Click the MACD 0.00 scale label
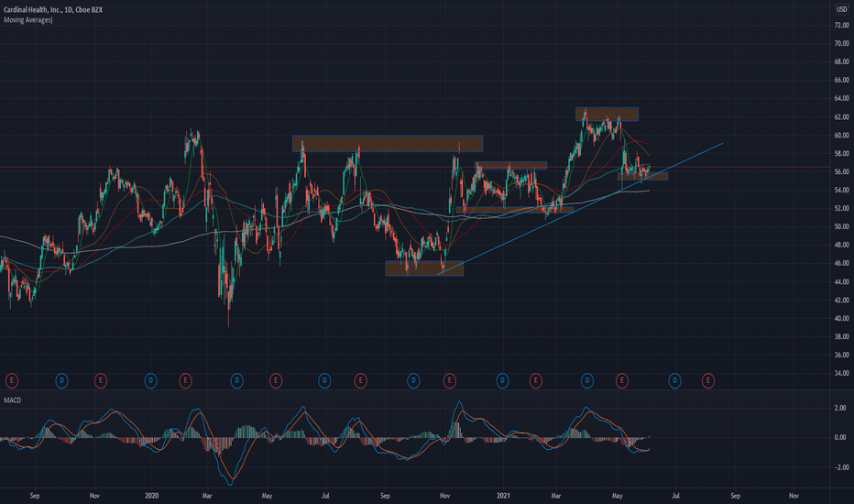Image resolution: width=854 pixels, height=504 pixels. tap(840, 437)
